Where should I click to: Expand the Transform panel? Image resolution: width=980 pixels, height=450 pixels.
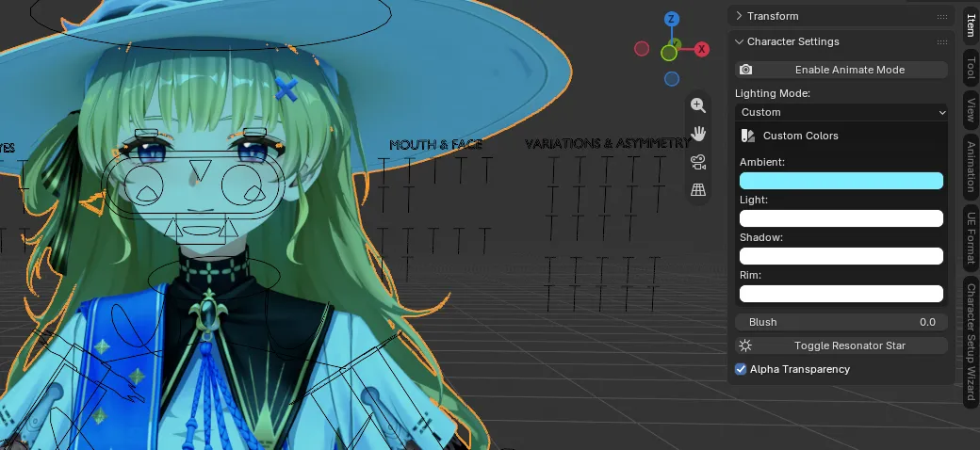[739, 16]
